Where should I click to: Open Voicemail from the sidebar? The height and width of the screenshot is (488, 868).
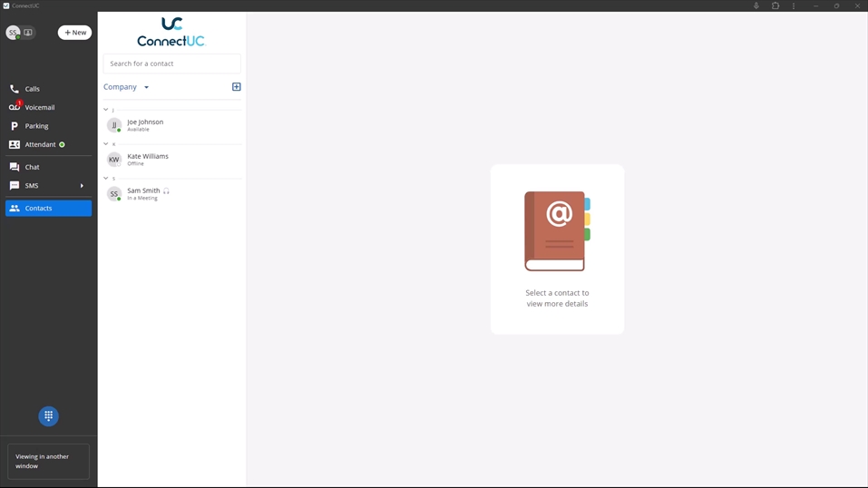coord(39,107)
